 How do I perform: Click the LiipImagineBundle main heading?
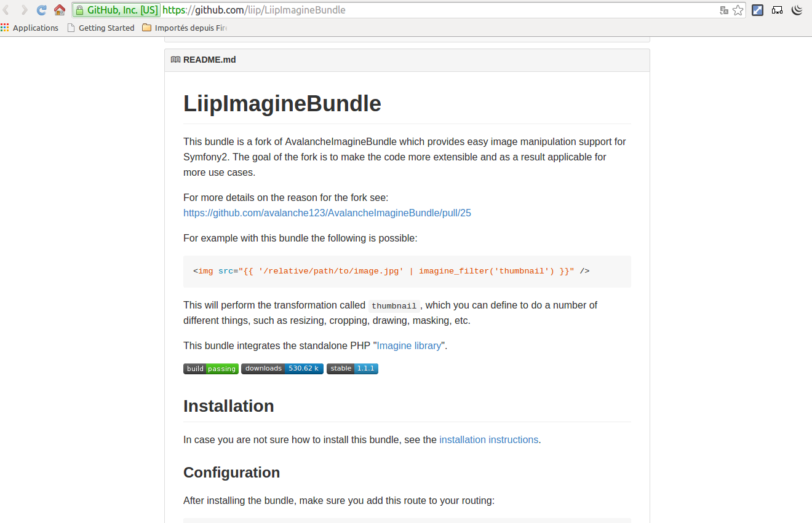(x=282, y=103)
